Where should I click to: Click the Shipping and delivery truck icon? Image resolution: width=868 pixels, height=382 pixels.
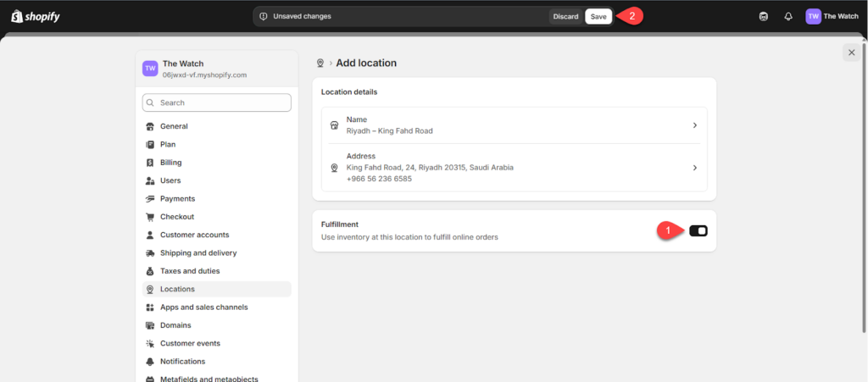[x=150, y=253]
